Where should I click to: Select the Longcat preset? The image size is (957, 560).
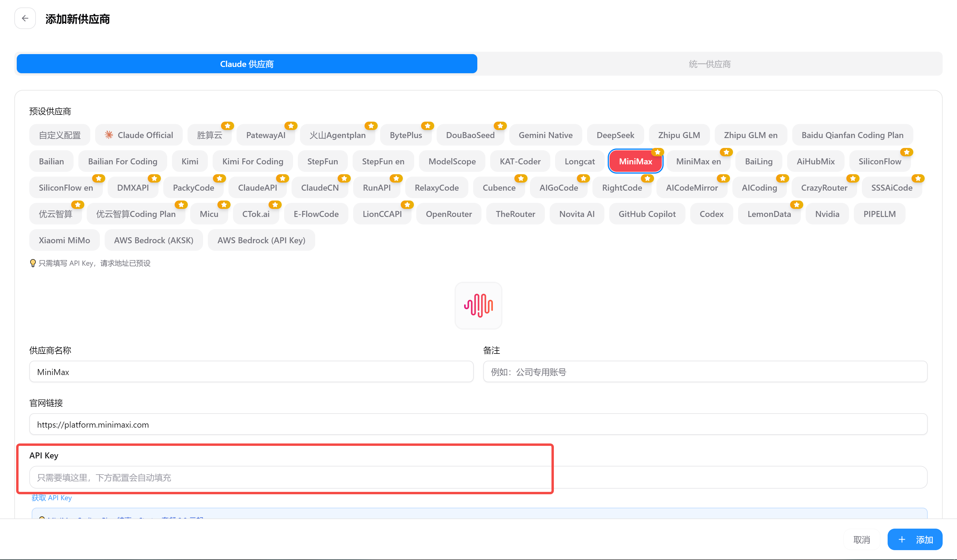580,161
